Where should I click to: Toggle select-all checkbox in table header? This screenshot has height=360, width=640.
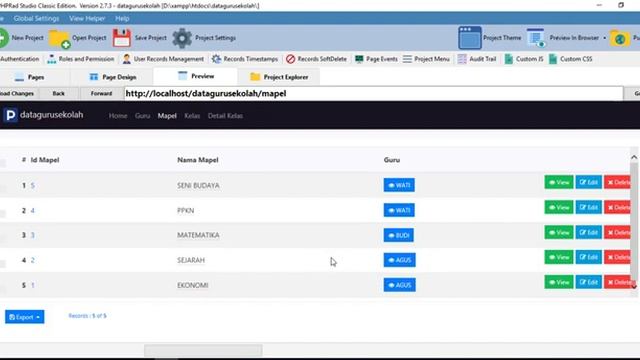click(2, 163)
